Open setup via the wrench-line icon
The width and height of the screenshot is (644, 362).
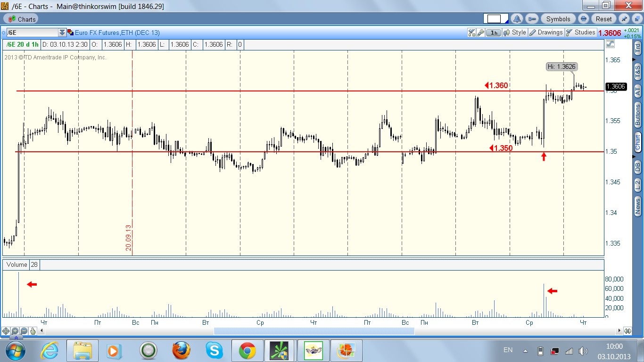click(x=531, y=19)
